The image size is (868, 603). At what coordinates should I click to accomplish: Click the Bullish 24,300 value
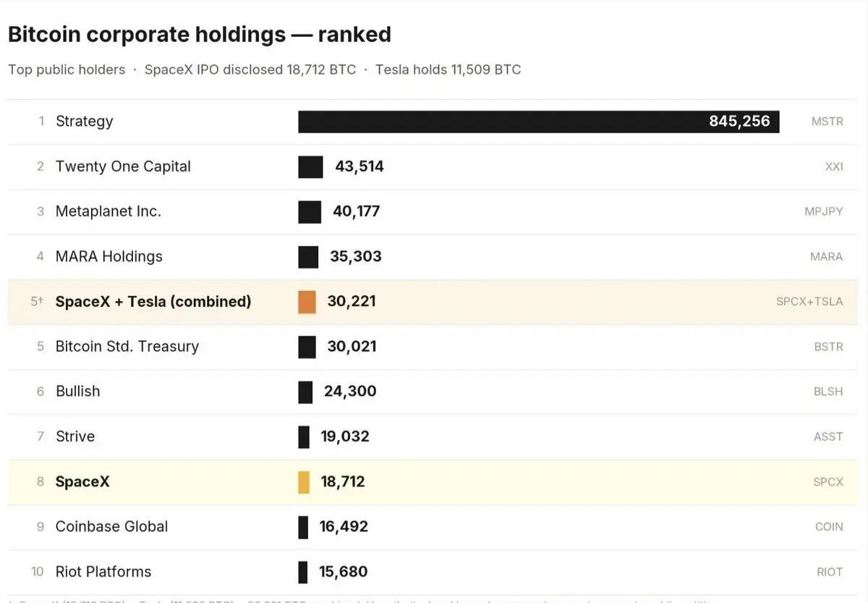click(x=350, y=392)
